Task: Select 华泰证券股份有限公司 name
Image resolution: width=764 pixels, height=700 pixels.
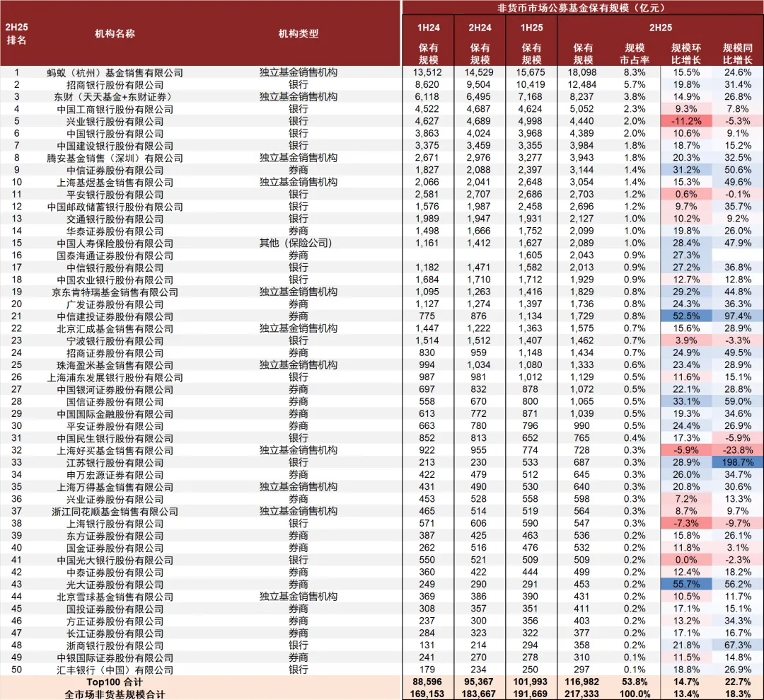Action: coord(115,231)
